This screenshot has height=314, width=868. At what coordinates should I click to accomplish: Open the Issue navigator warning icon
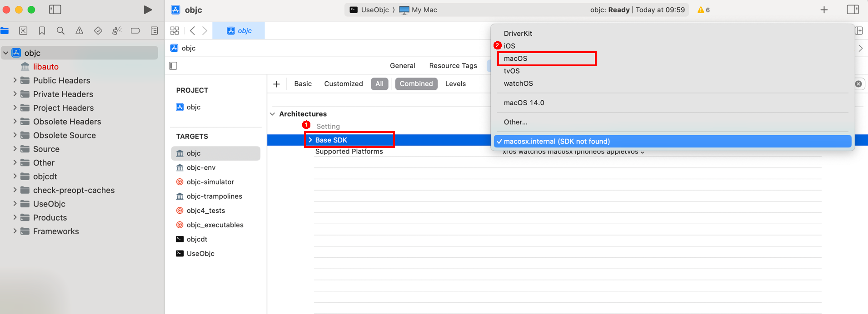tap(79, 31)
